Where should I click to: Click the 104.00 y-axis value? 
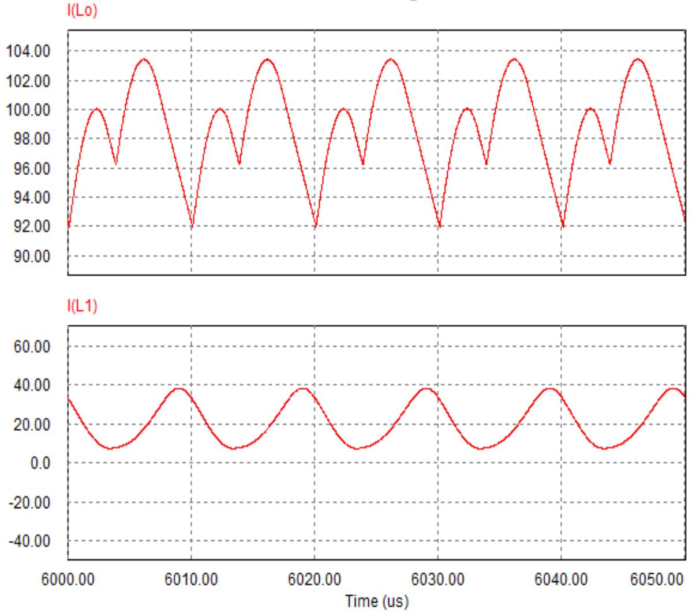(x=28, y=51)
